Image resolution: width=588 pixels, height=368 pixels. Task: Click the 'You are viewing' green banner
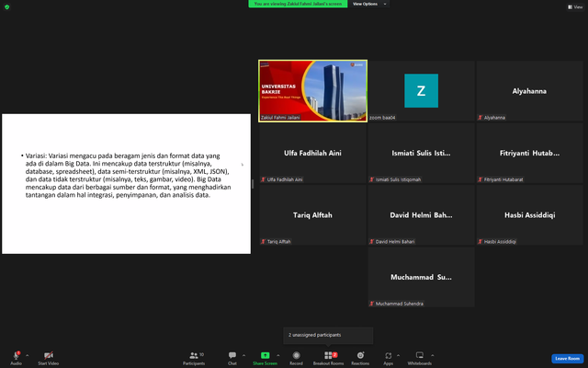point(298,4)
